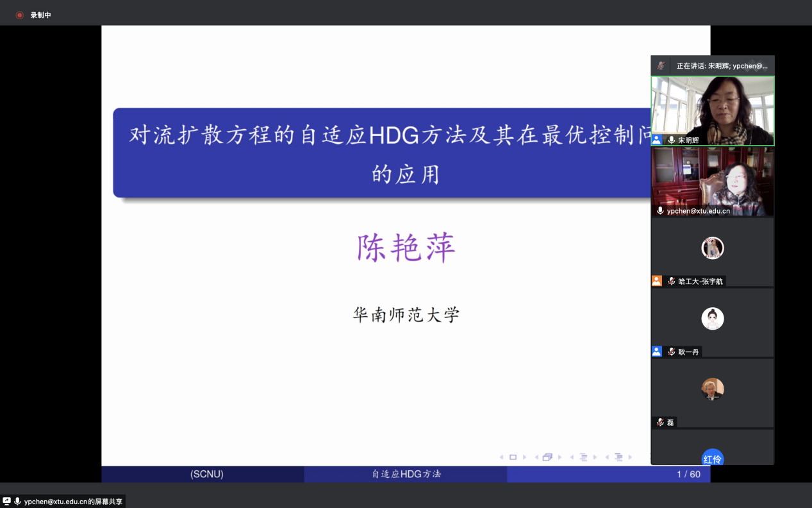Image resolution: width=812 pixels, height=508 pixels.
Task: Go to next slide using first right arrow
Action: (x=525, y=457)
